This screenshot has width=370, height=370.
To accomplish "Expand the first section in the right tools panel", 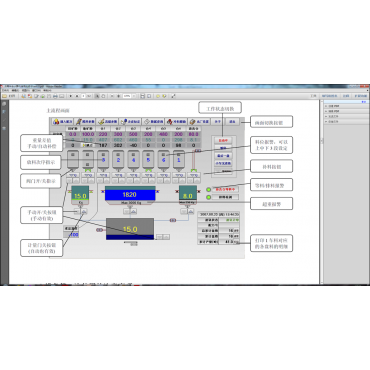I will pos(346,106).
